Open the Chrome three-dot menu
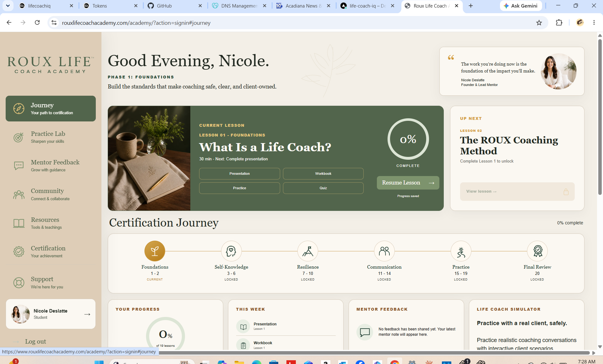This screenshot has height=364, width=603. pos(594,23)
